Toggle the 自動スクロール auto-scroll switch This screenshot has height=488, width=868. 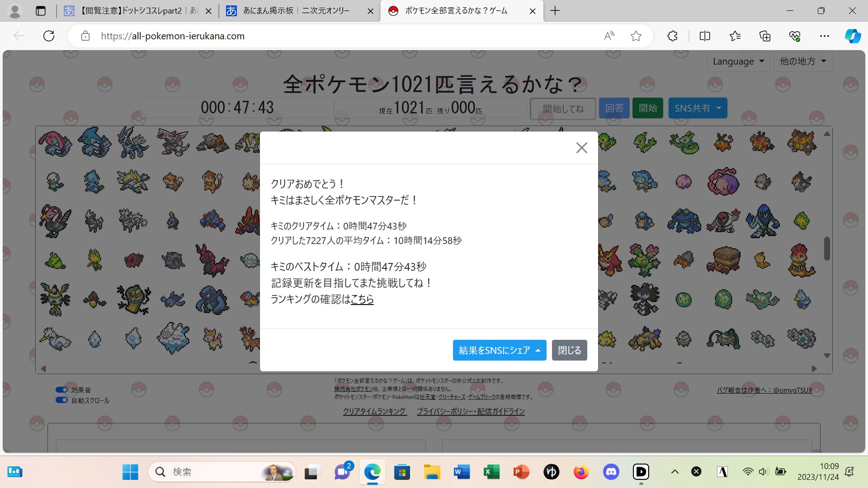(61, 400)
